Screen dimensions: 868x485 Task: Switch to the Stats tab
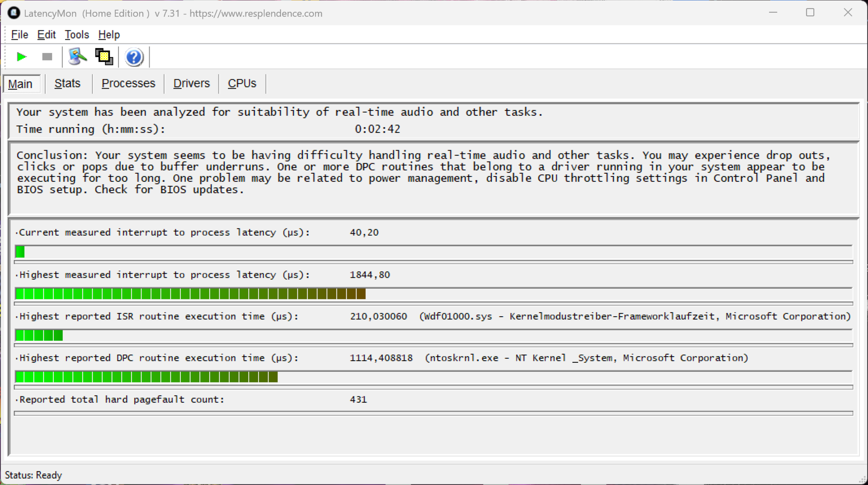(67, 83)
